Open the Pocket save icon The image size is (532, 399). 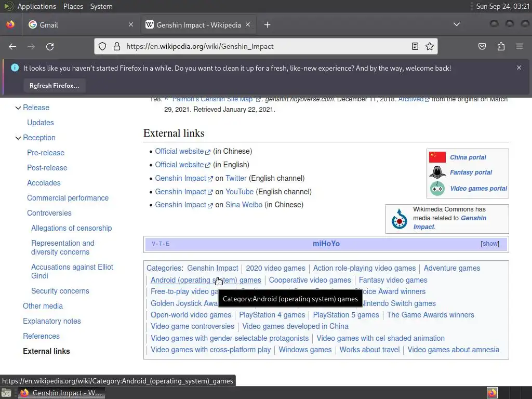[482, 46]
